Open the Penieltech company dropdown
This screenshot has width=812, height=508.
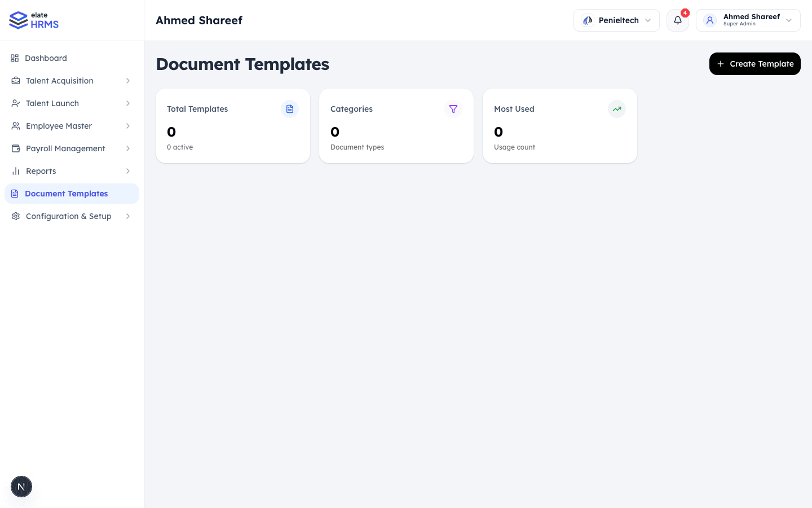coord(616,20)
